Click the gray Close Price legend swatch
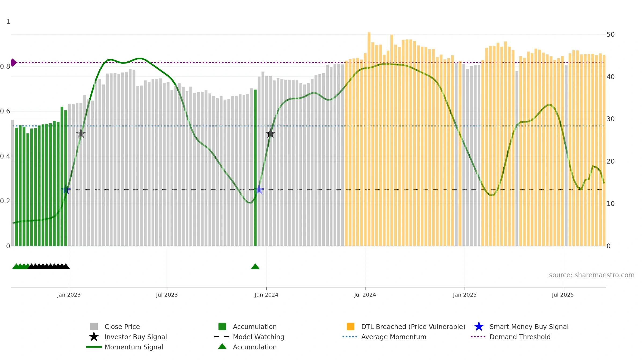644x362 pixels. click(x=94, y=327)
